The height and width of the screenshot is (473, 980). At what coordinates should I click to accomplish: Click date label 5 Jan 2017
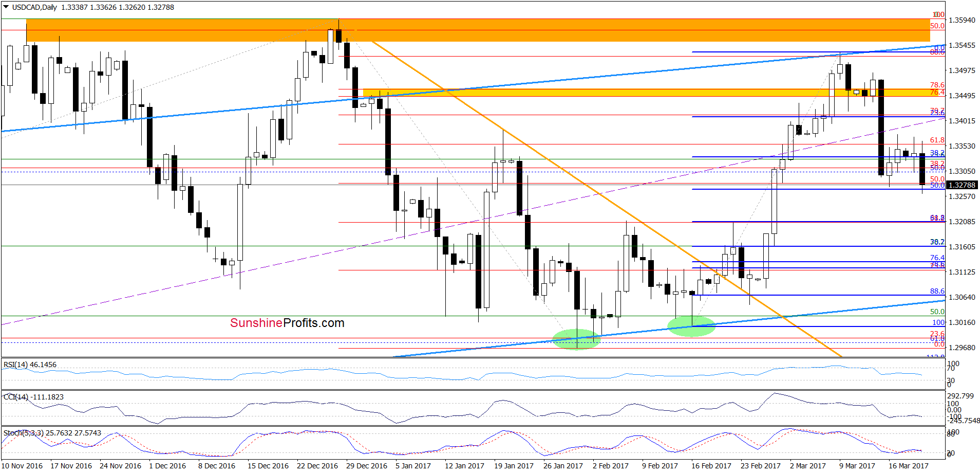tap(413, 466)
